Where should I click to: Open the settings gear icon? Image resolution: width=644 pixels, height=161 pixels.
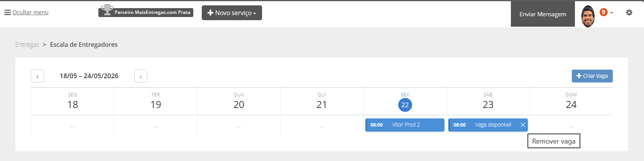(x=629, y=12)
